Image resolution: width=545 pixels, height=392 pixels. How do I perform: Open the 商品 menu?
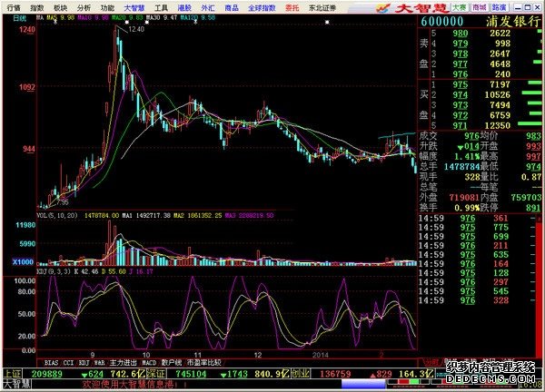232,7
